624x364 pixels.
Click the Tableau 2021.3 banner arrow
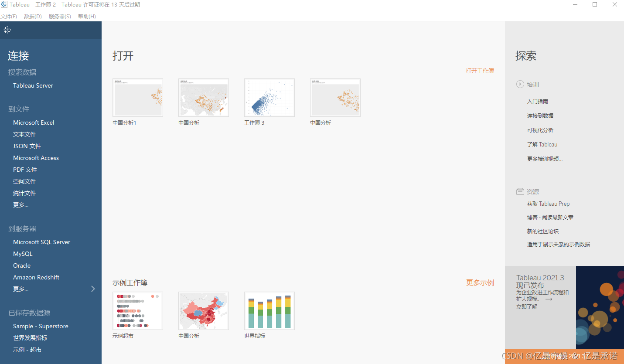(x=549, y=299)
